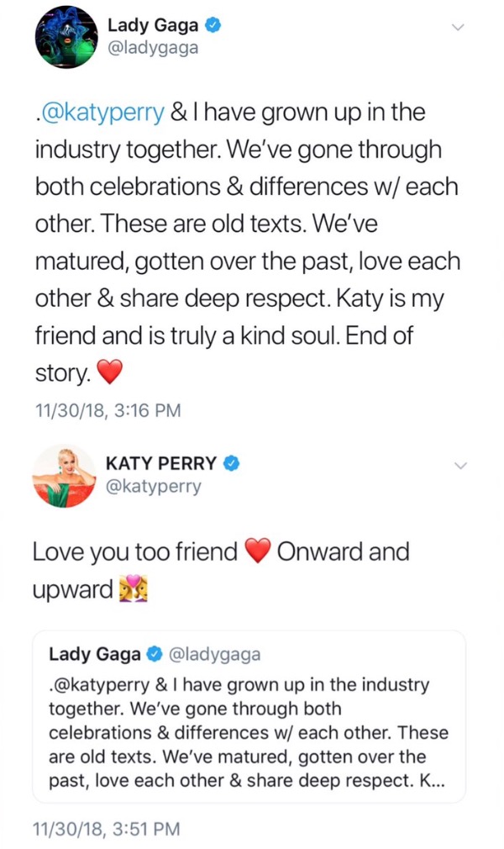Click the @ladygaga handle in quoted tweet
This screenshot has width=504, height=849.
click(x=215, y=655)
